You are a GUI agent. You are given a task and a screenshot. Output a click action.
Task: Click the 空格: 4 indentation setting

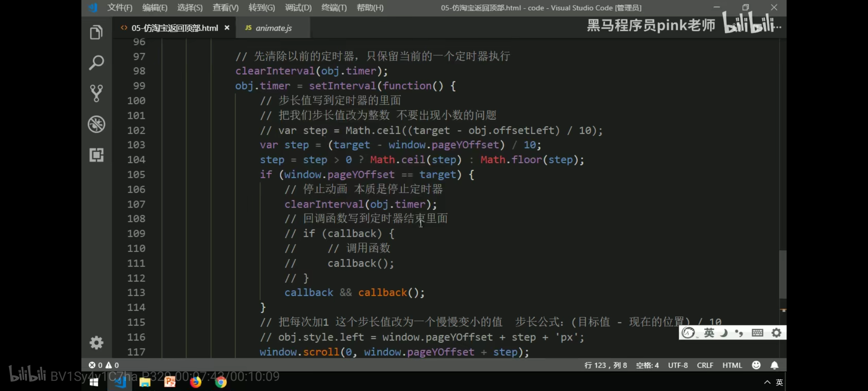647,365
